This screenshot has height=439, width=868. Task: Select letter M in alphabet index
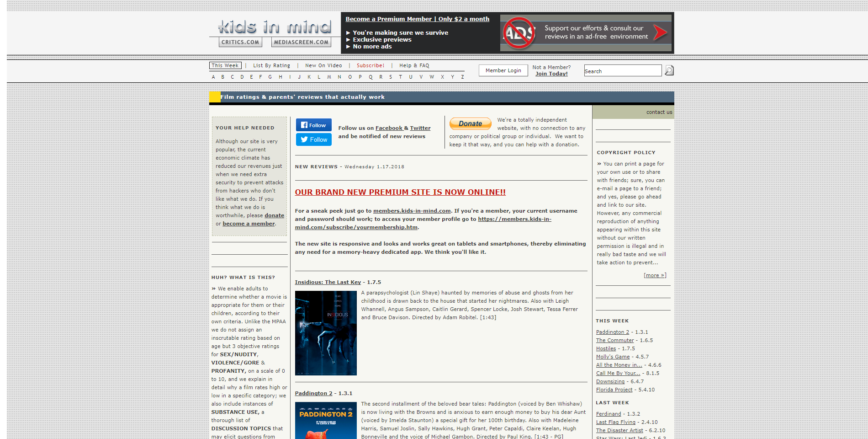(329, 77)
